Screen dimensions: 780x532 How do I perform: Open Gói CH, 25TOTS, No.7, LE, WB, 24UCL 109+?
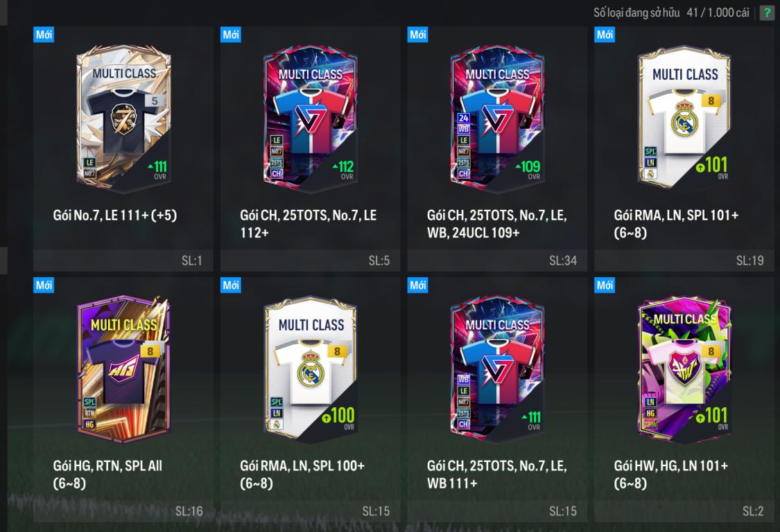tap(497, 224)
